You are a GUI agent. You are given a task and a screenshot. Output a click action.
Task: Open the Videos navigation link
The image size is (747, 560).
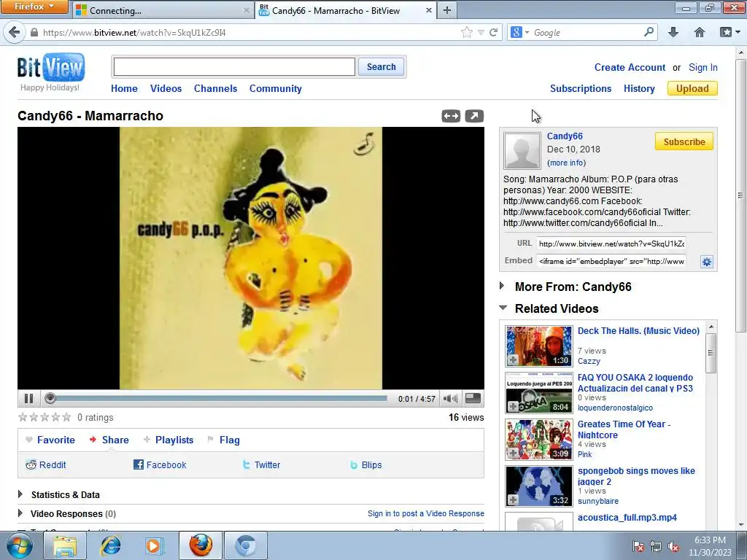166,88
